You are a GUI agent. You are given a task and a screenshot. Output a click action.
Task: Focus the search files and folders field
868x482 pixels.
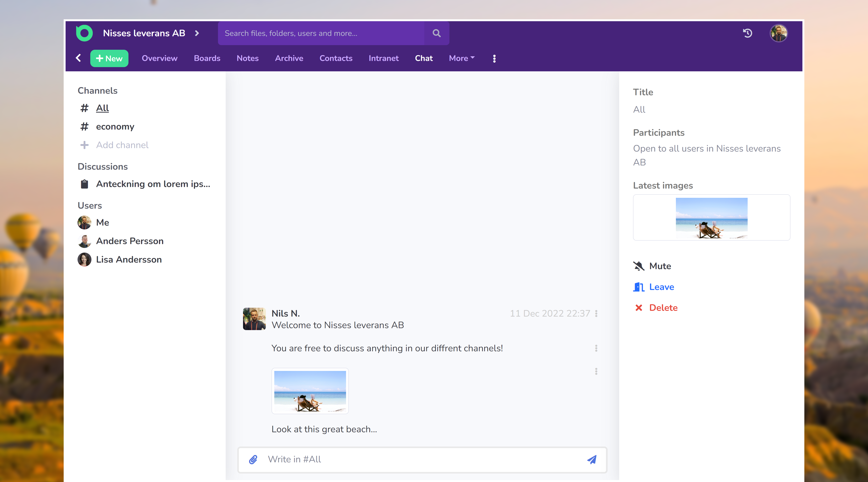coord(321,33)
